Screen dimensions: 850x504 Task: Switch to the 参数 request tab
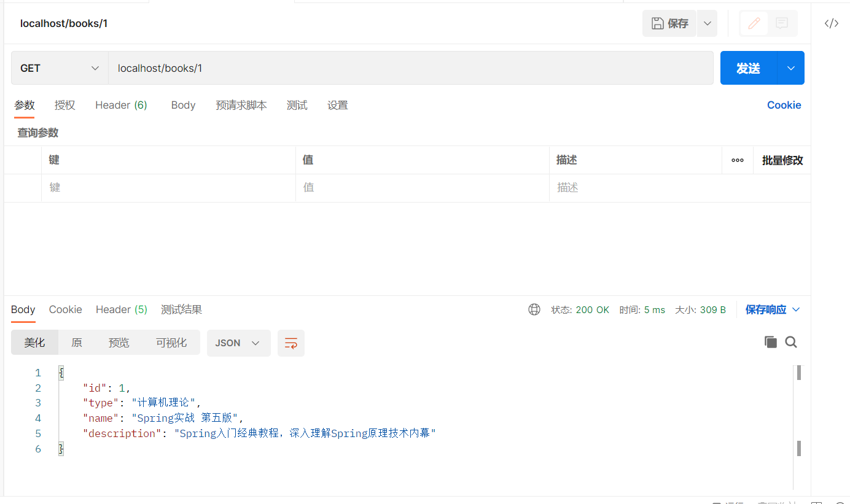click(25, 105)
